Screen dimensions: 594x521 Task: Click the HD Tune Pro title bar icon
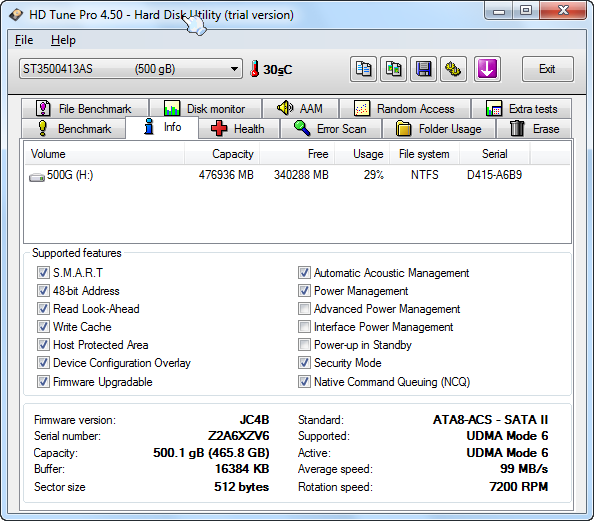pyautogui.click(x=16, y=15)
